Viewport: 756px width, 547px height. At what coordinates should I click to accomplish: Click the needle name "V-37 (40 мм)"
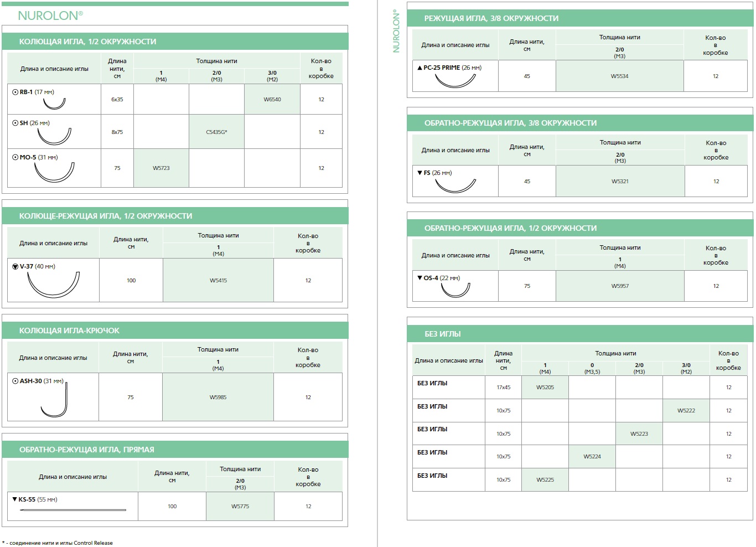click(x=38, y=266)
